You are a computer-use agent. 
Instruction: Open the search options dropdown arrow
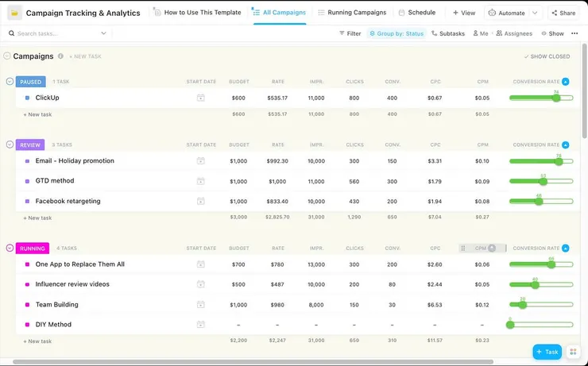(x=103, y=33)
